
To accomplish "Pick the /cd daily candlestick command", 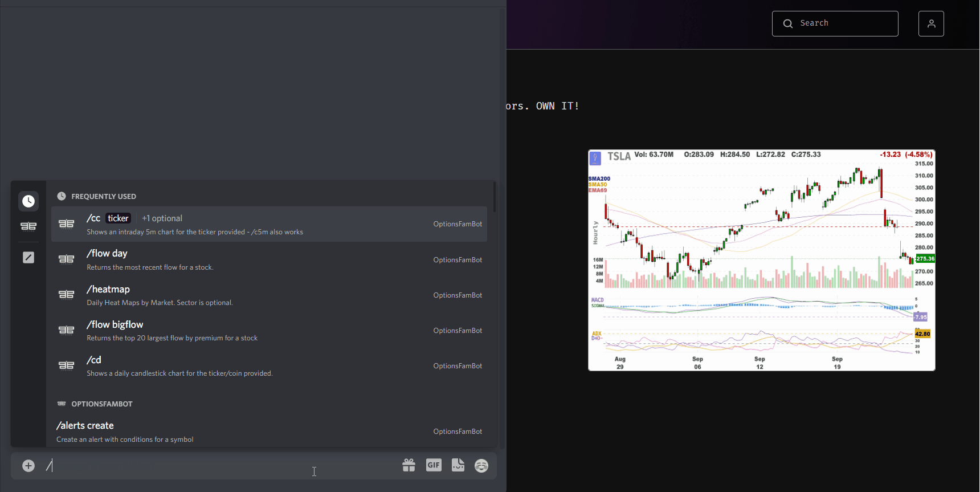I will (x=268, y=366).
